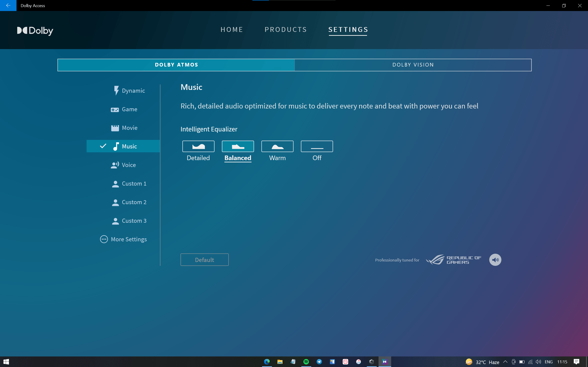Image resolution: width=588 pixels, height=367 pixels.
Task: Go to the Products tab
Action: 286,30
